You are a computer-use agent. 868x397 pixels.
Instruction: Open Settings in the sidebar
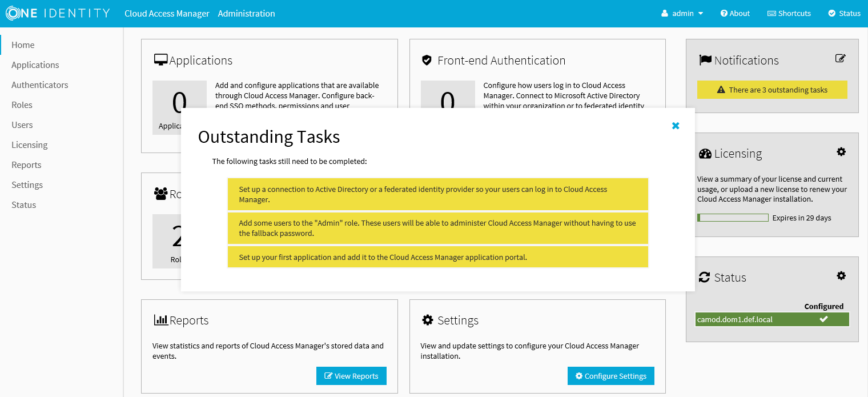click(x=27, y=185)
